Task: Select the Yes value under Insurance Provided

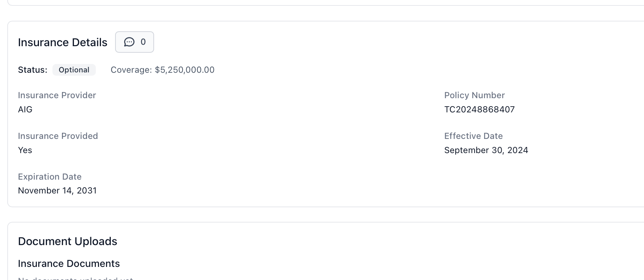Action: coord(25,150)
